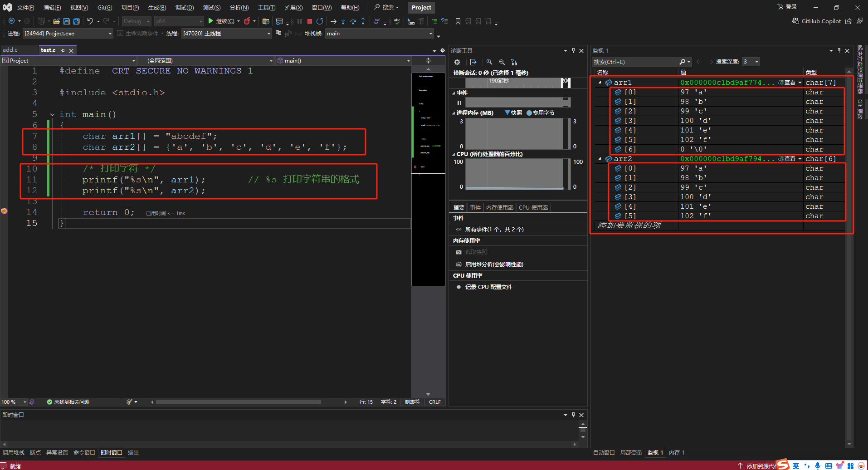Open diagnostic tools settings gear

[457, 62]
